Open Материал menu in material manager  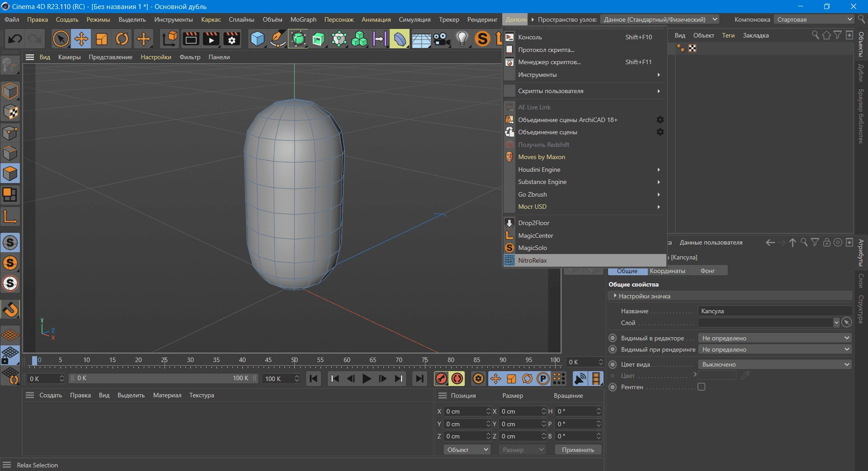167,395
